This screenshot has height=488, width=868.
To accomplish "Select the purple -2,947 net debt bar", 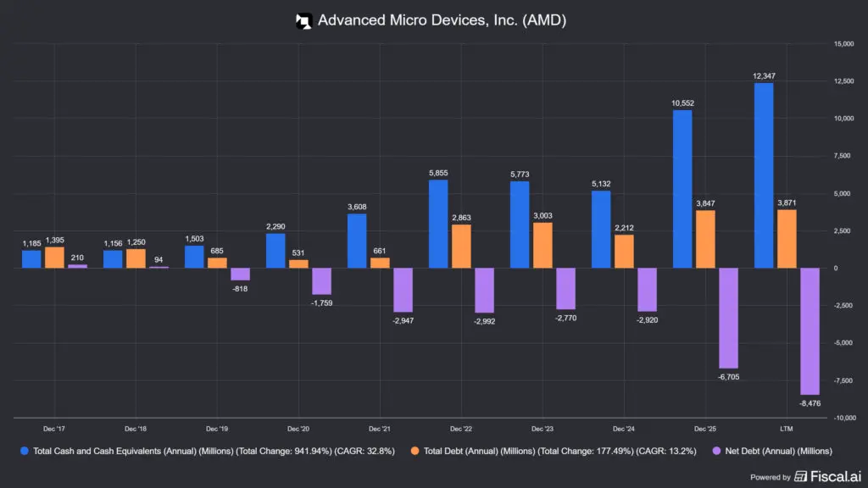I will pos(403,291).
